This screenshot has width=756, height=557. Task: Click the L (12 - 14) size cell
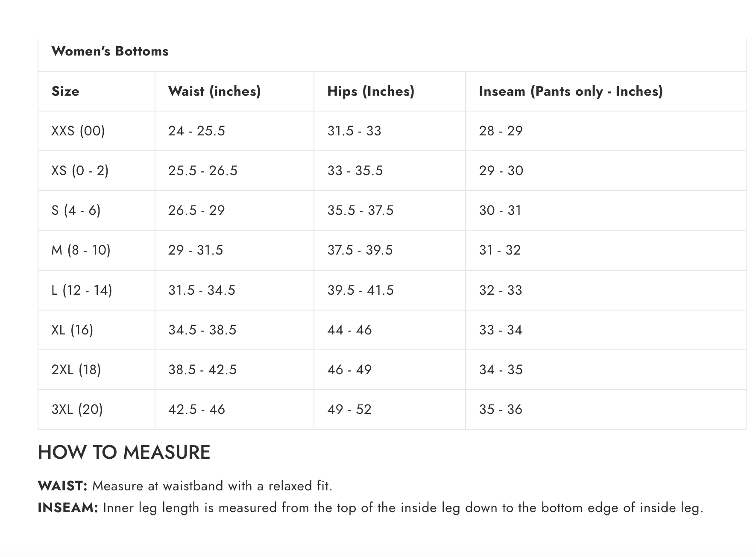tap(82, 290)
